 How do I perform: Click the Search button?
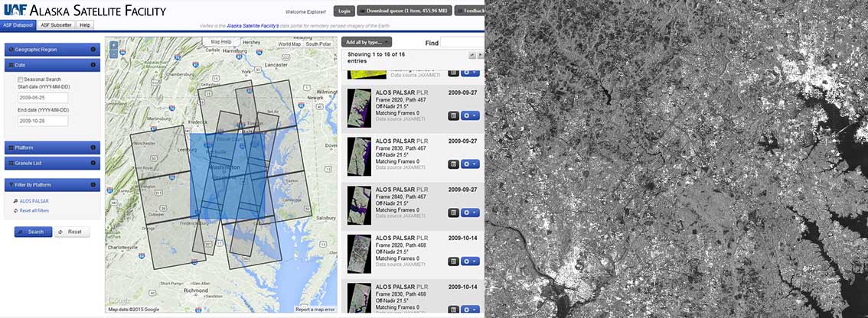33,232
